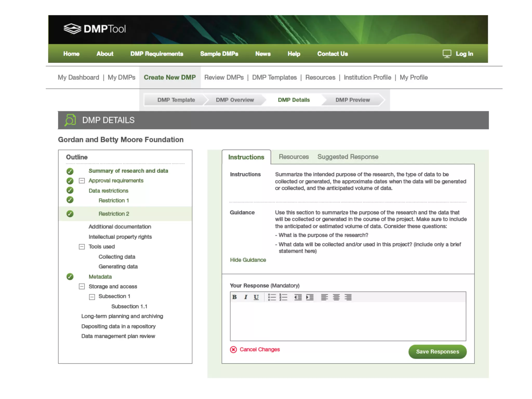Collapse the Subsection 1 node
532x399 pixels.
[x=92, y=297]
